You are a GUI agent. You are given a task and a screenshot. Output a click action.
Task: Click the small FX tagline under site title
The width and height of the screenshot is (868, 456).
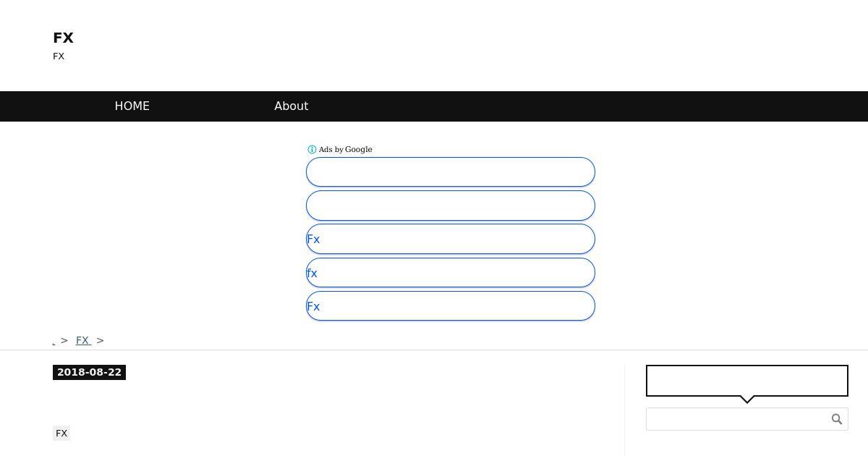(x=59, y=56)
